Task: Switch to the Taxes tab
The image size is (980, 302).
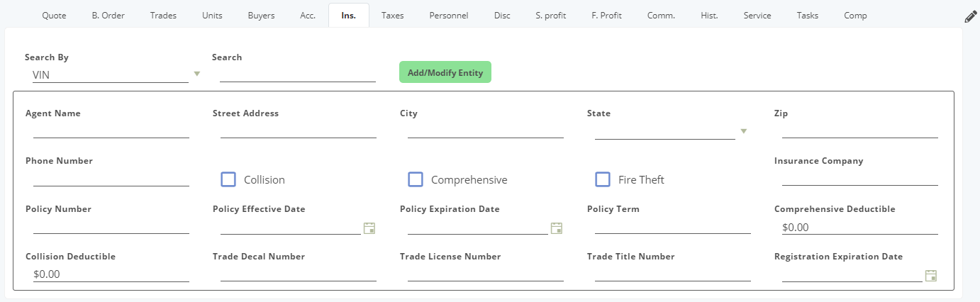Action: [x=392, y=16]
